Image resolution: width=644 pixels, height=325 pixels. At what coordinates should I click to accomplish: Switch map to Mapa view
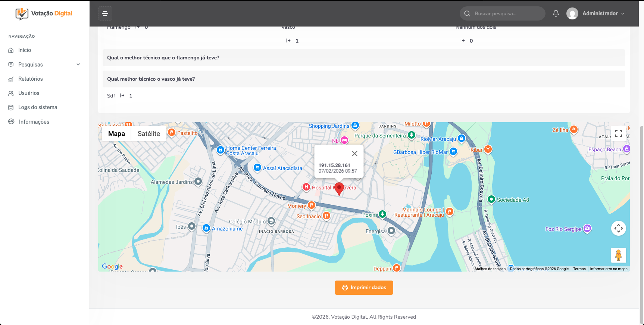116,134
